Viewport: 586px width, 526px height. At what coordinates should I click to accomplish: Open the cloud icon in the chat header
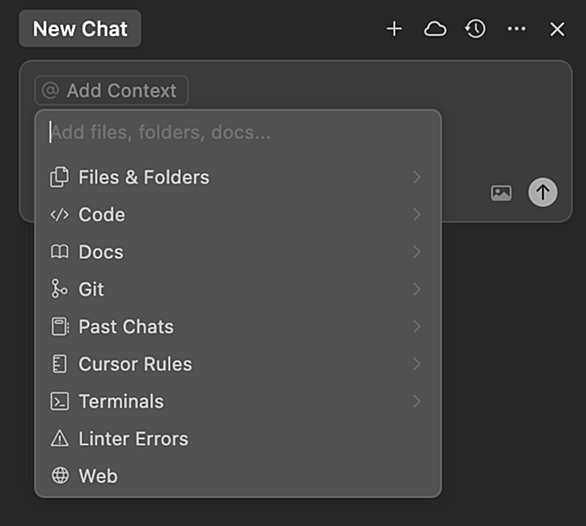[435, 29]
